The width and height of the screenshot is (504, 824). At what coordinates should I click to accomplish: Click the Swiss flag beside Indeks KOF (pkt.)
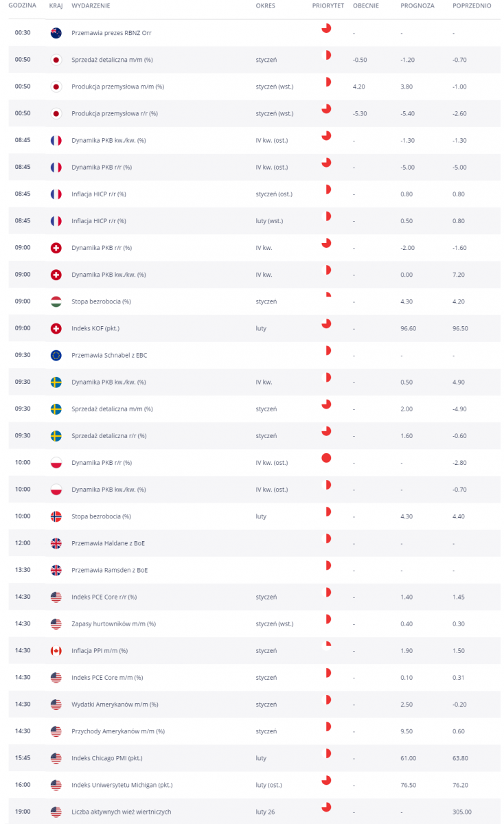[56, 328]
